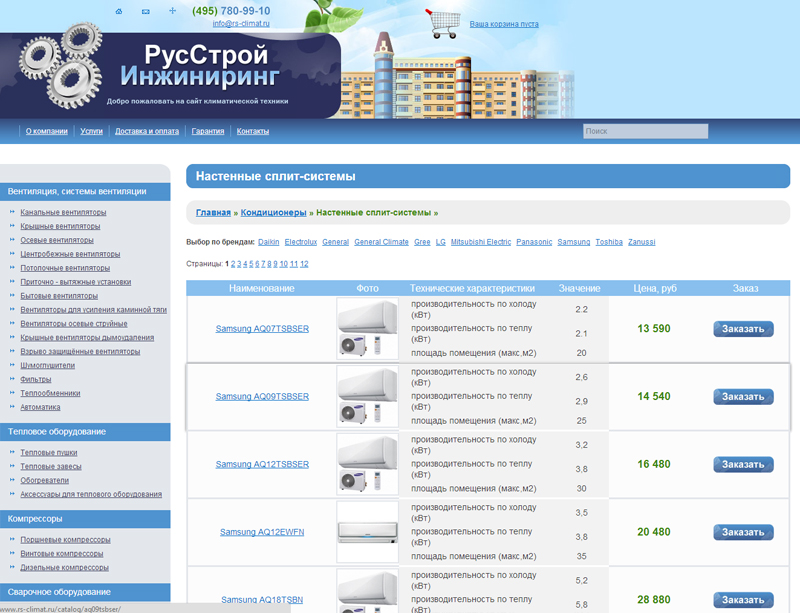Viewport: 800px width, 613px height.
Task: Click the РусСтрой Инжиниринг logo
Action: pos(206,66)
